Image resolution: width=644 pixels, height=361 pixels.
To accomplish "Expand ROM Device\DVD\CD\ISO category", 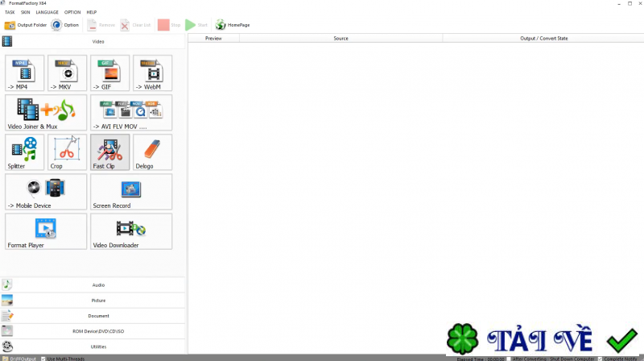I will (x=93, y=331).
